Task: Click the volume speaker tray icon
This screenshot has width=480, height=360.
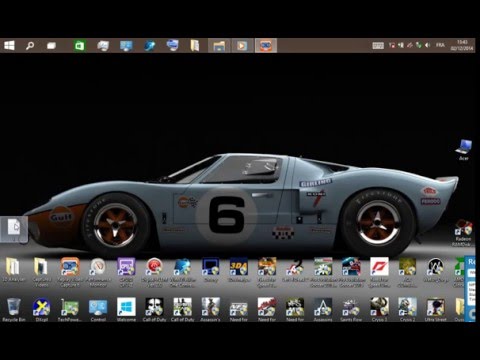Action: click(x=428, y=45)
